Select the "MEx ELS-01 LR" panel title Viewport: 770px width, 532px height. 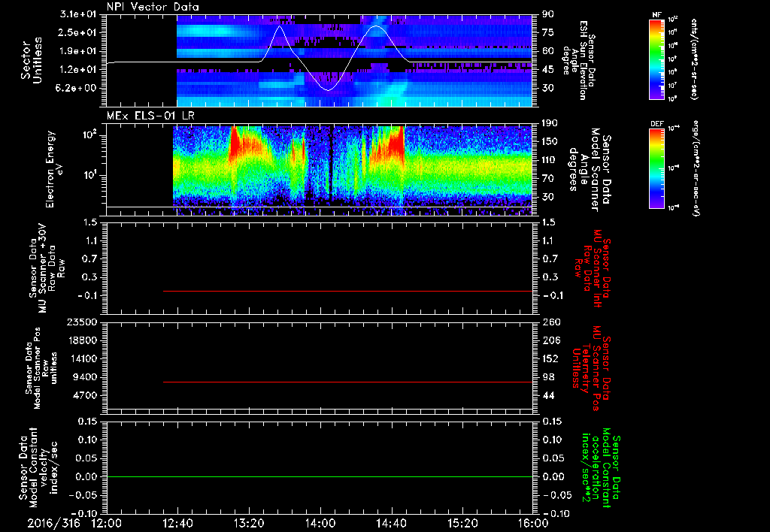pos(150,116)
